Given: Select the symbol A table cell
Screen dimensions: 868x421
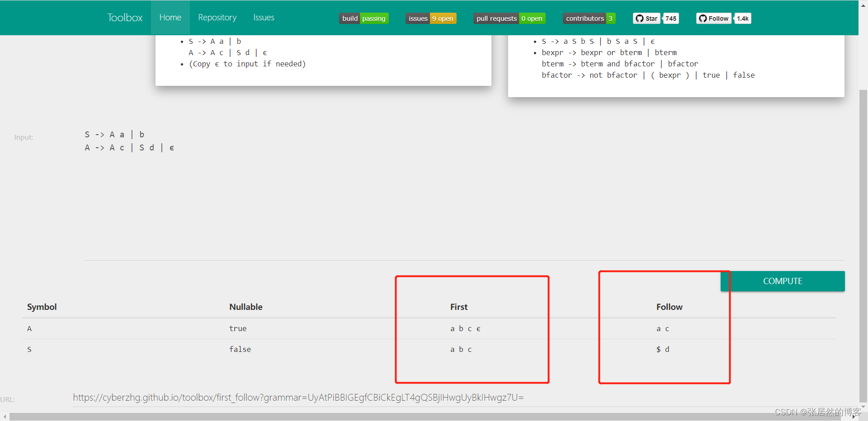Looking at the screenshot, I should [29, 328].
